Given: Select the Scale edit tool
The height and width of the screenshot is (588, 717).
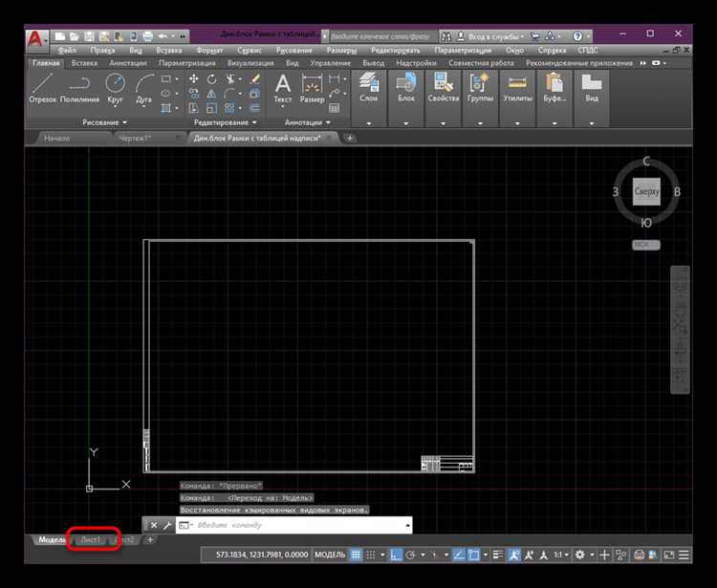Looking at the screenshot, I should point(211,108).
